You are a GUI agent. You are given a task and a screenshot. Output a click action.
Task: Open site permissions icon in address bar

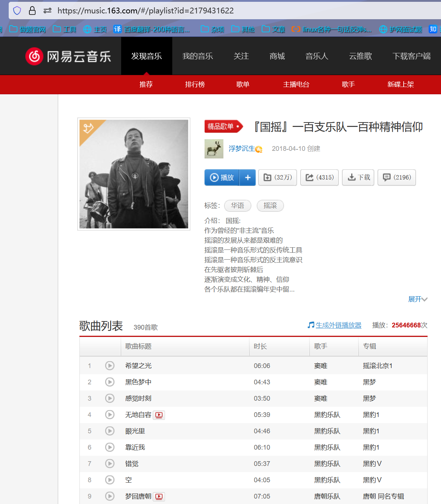click(x=48, y=11)
